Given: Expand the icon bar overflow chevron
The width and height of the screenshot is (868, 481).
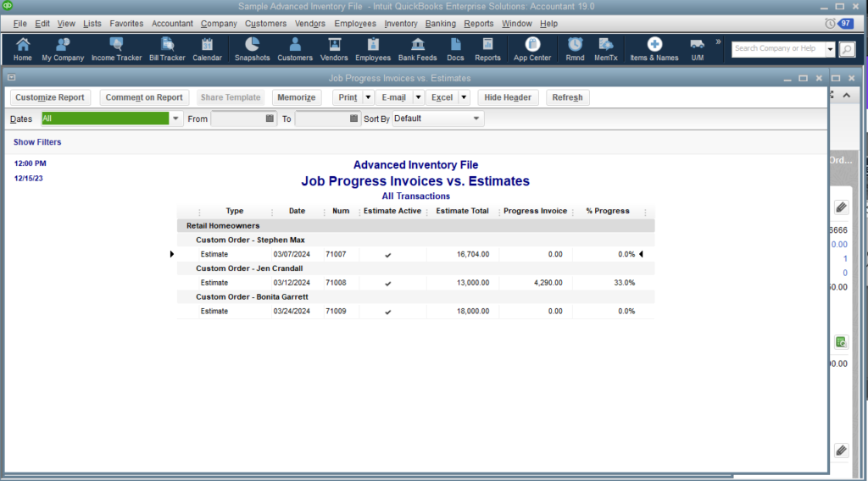Looking at the screenshot, I should point(718,41).
